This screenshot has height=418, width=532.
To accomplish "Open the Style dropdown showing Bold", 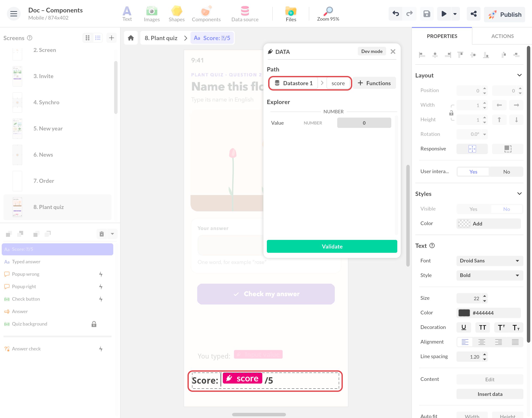I will pos(490,275).
